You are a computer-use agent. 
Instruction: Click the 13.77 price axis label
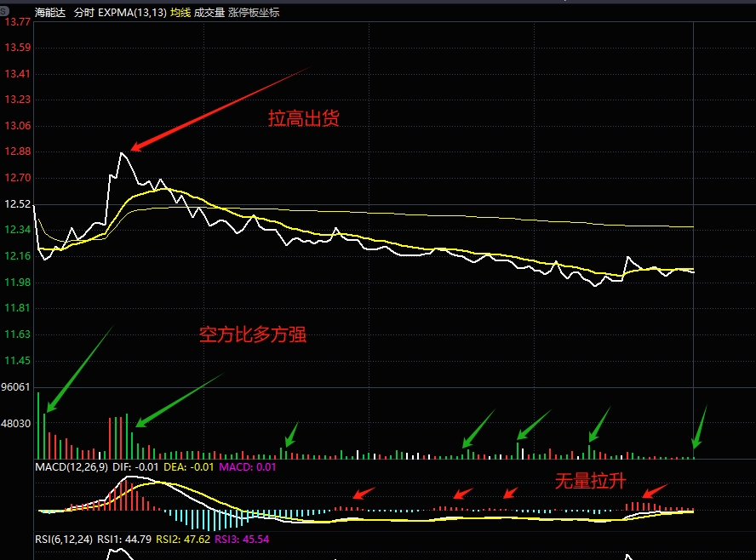click(17, 22)
